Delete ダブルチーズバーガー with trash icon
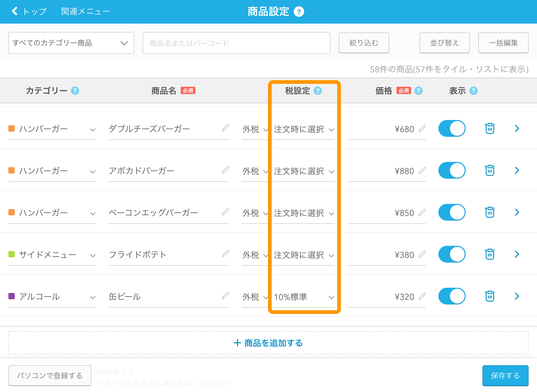The height and width of the screenshot is (392, 537). coord(490,128)
